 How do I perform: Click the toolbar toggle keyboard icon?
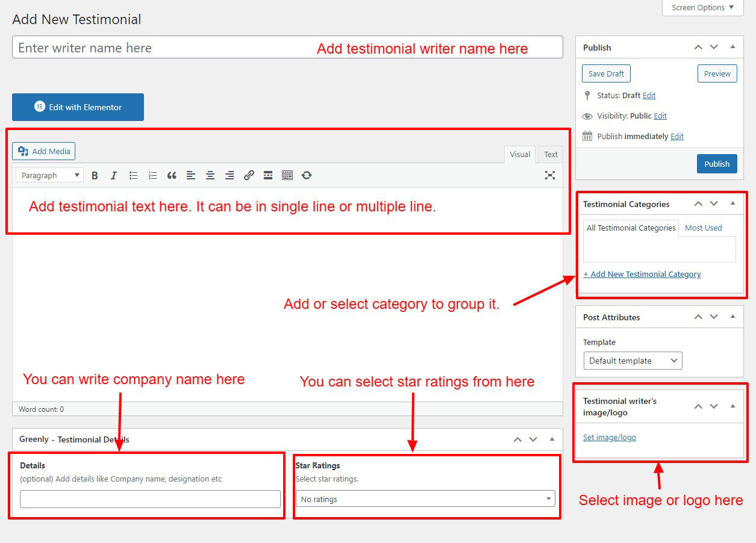pos(287,175)
